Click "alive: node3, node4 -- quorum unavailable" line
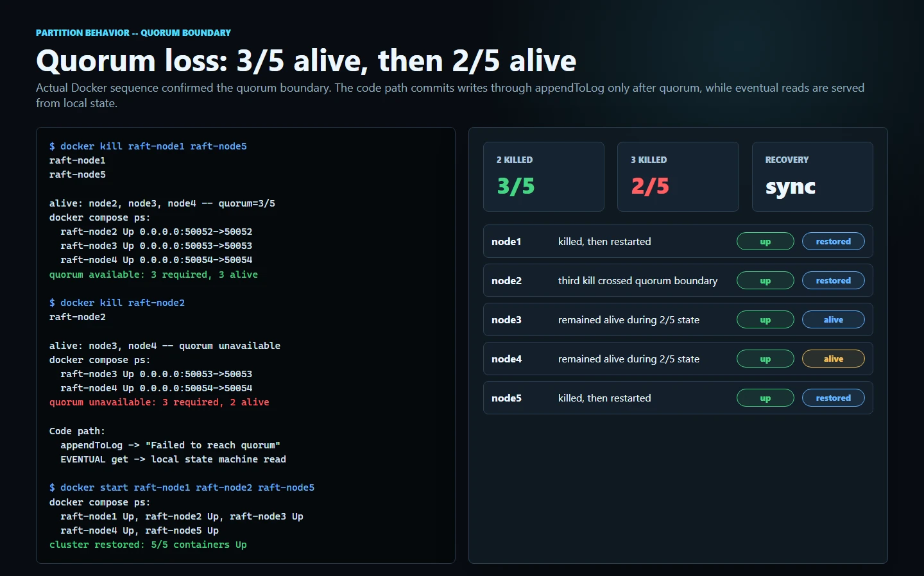924x576 pixels. pos(165,346)
